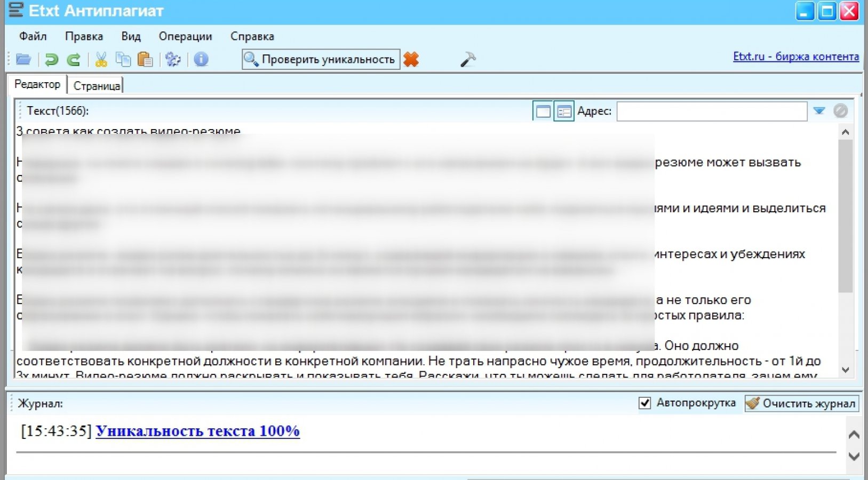Click the journal scrollbar down arrow
Image resolution: width=868 pixels, height=480 pixels.
[x=854, y=457]
